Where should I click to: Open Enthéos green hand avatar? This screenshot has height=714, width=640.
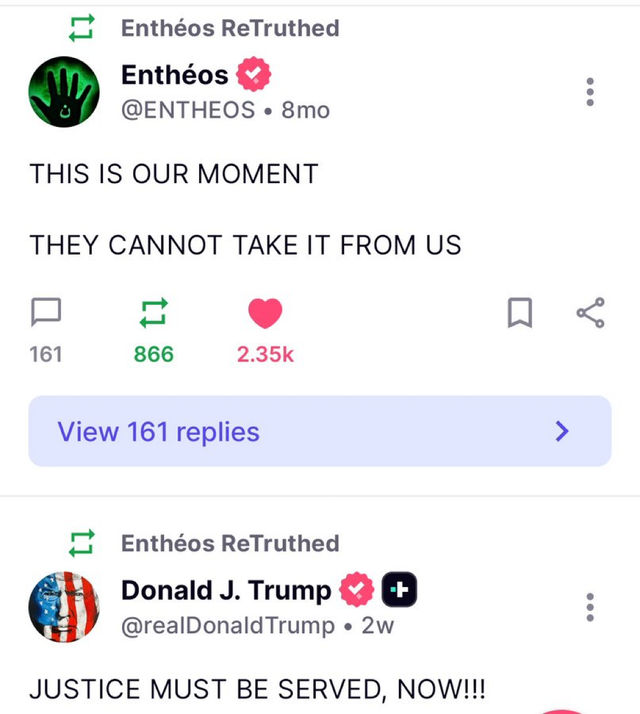64,92
